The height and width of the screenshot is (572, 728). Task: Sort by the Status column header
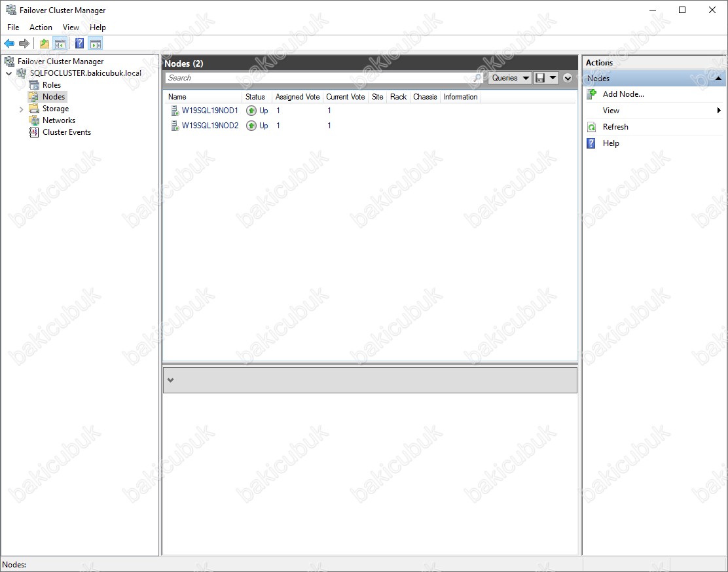click(256, 97)
